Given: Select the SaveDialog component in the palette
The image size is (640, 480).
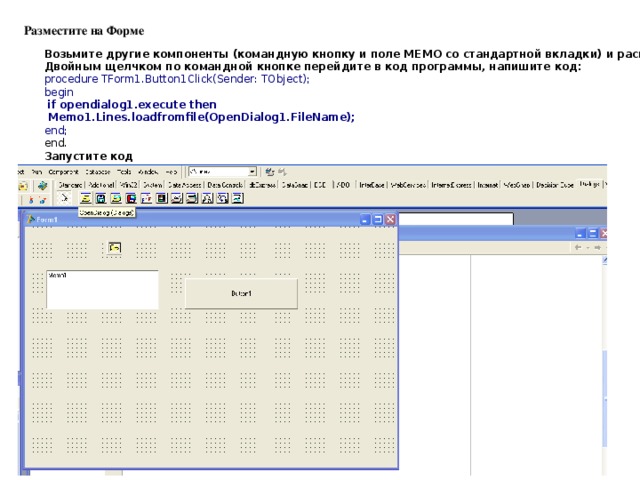Looking at the screenshot, I should pyautogui.click(x=100, y=198).
